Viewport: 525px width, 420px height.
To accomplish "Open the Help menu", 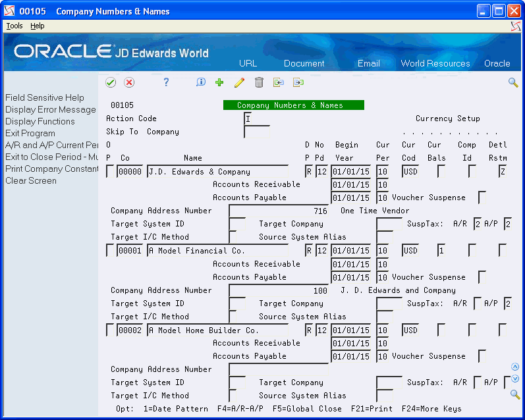I will click(37, 26).
